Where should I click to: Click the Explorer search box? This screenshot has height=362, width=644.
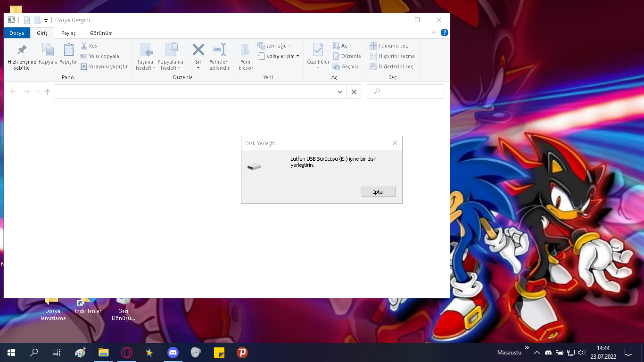pos(405,91)
